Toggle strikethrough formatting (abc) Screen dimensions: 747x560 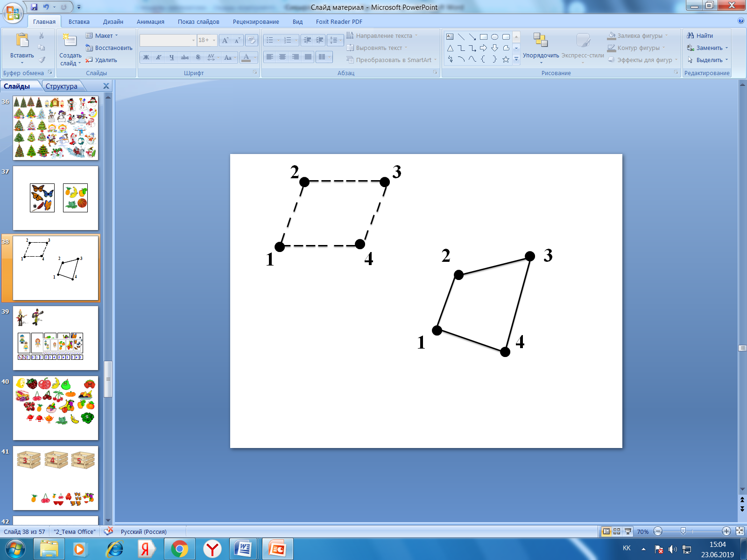185,57
